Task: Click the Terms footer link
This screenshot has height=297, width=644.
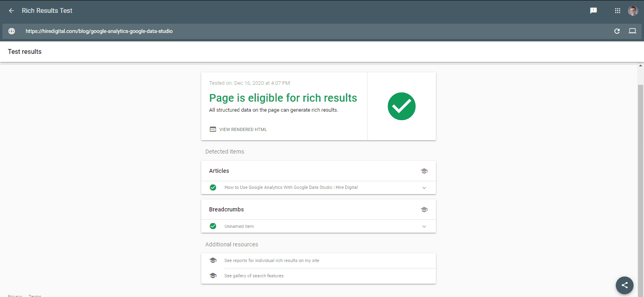Action: coord(35,295)
